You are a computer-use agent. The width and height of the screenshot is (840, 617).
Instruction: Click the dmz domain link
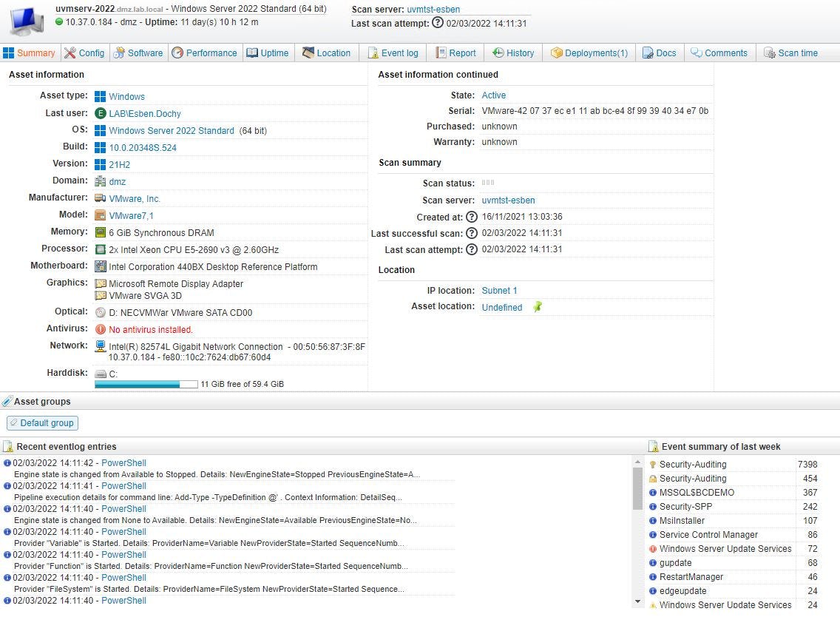pyautogui.click(x=118, y=182)
